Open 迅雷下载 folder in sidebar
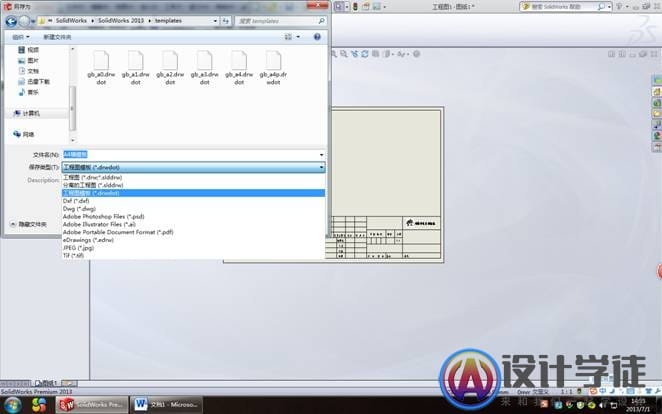Screen dimensions: 662x414 tap(34, 81)
